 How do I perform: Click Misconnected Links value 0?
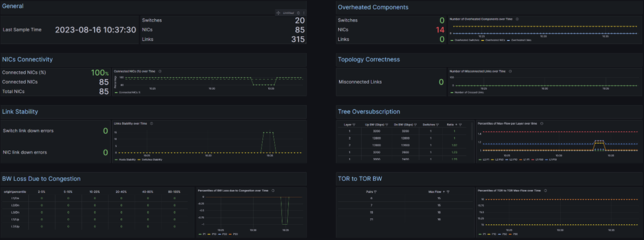441,82
